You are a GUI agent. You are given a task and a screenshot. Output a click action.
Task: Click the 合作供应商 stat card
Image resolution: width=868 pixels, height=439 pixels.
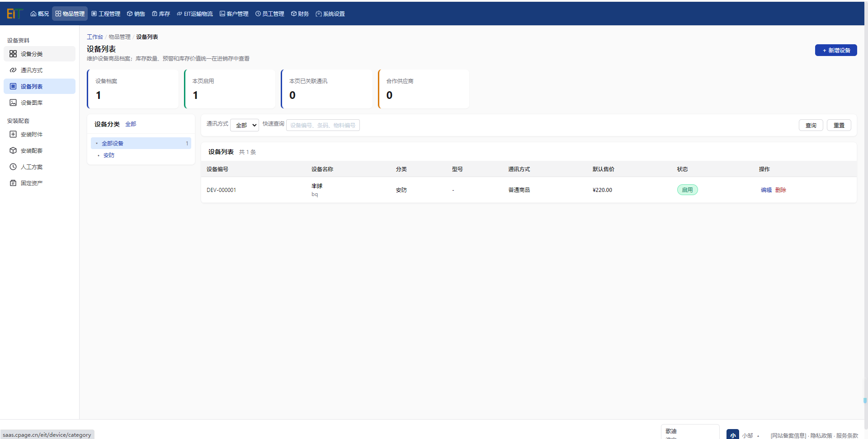pos(424,89)
